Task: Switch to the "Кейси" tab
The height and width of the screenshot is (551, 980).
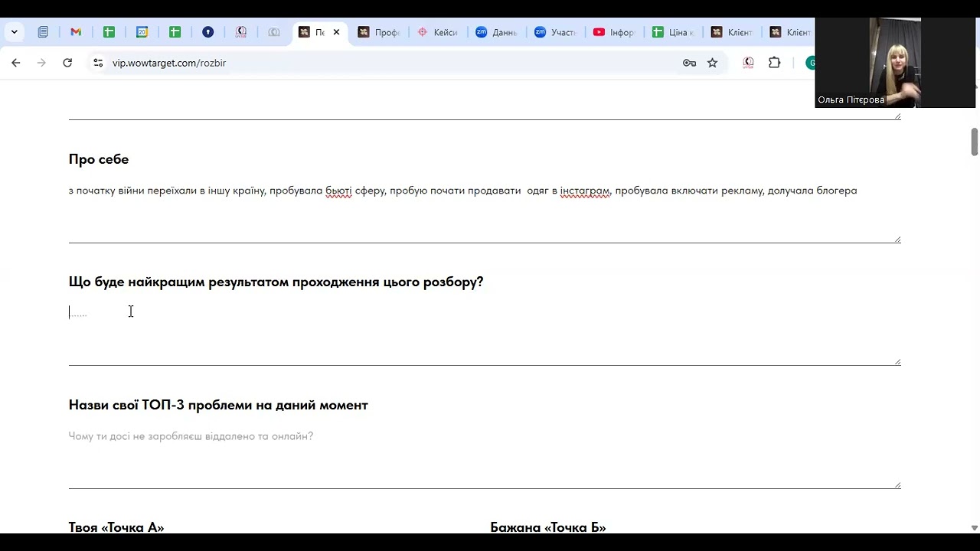Action: 438,32
